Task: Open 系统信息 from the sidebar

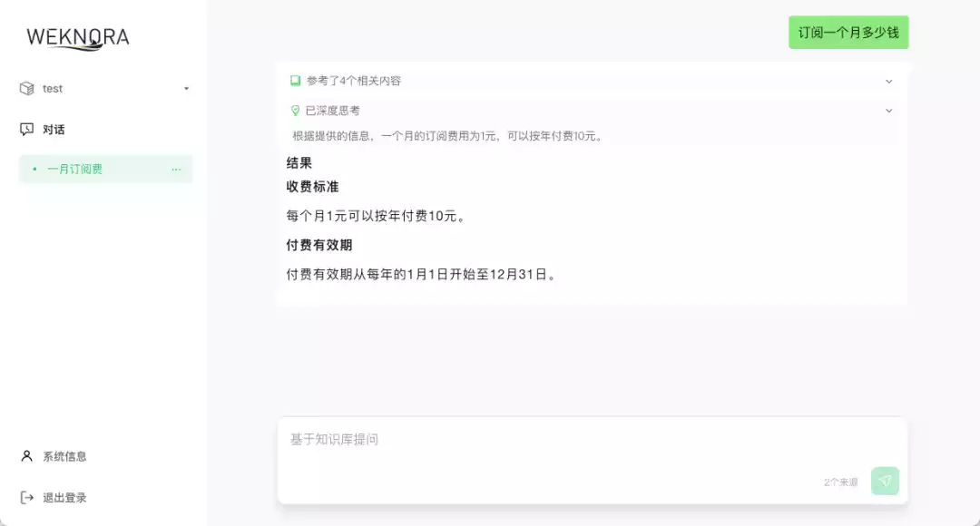Action: tap(64, 456)
